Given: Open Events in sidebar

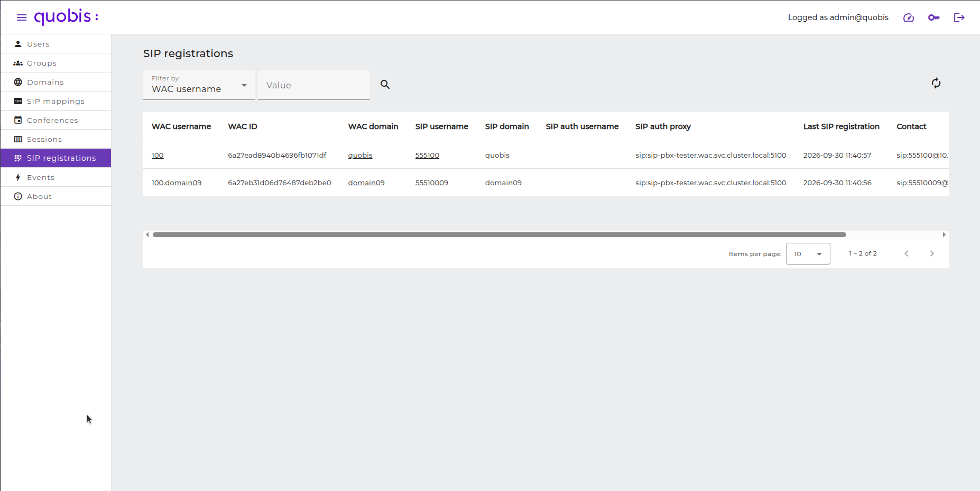Looking at the screenshot, I should click(x=56, y=177).
